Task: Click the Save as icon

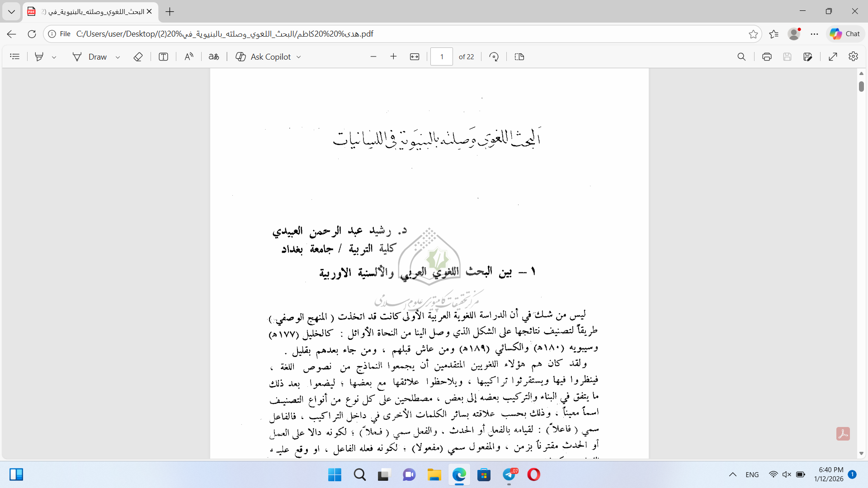Action: point(808,56)
